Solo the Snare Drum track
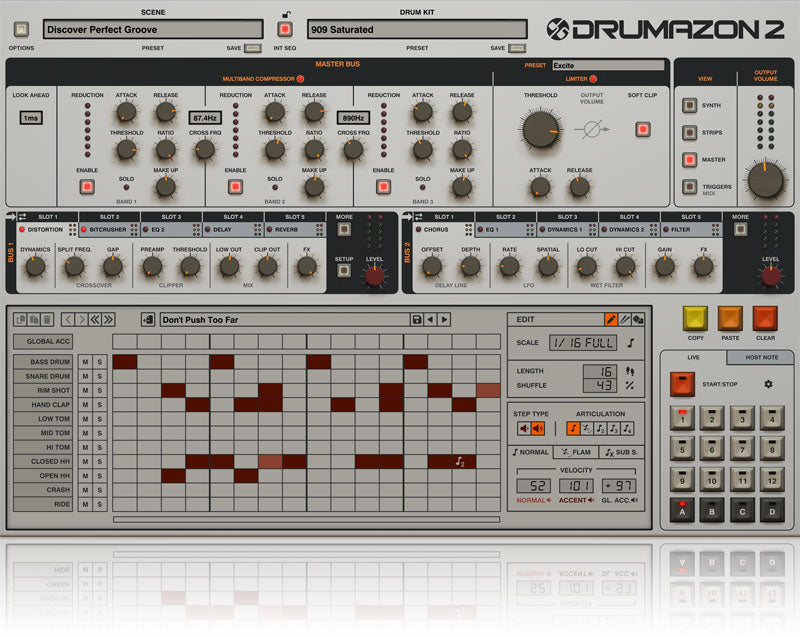The height and width of the screenshot is (637, 800). pyautogui.click(x=99, y=376)
